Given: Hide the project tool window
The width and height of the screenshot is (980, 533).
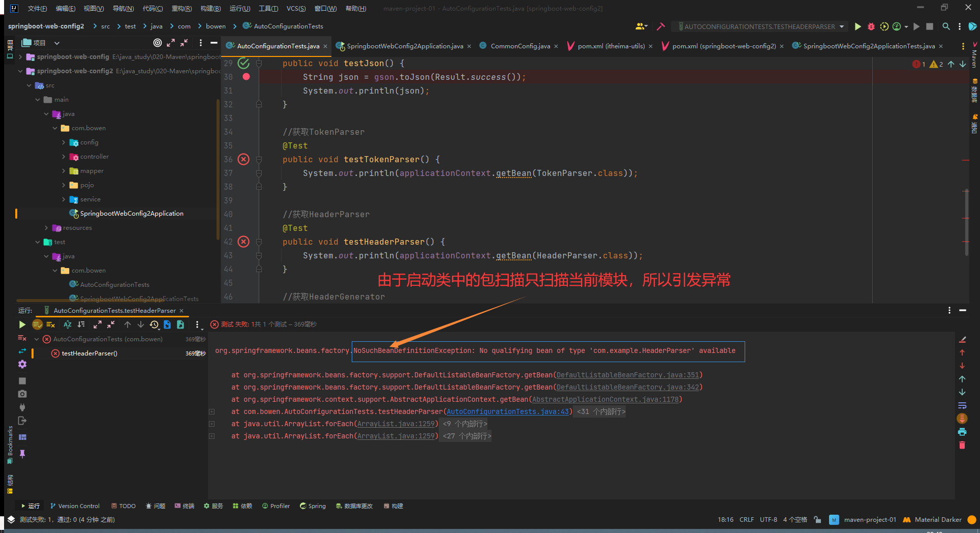Looking at the screenshot, I should pyautogui.click(x=214, y=43).
